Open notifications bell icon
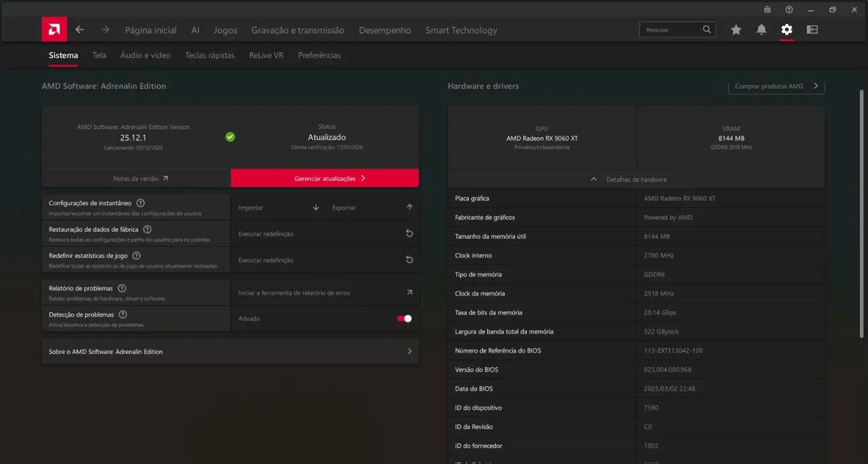 click(762, 30)
